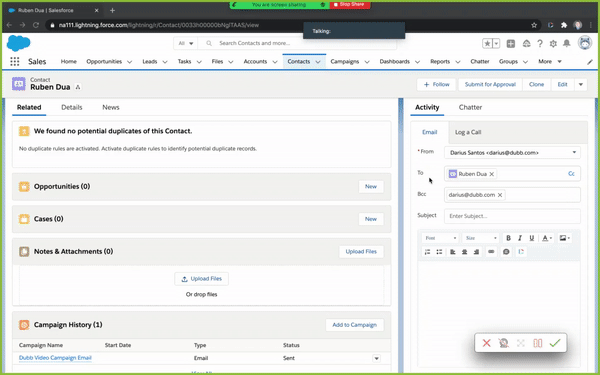Click the red X in floating toolbar
The image size is (600, 375).
pyautogui.click(x=486, y=343)
